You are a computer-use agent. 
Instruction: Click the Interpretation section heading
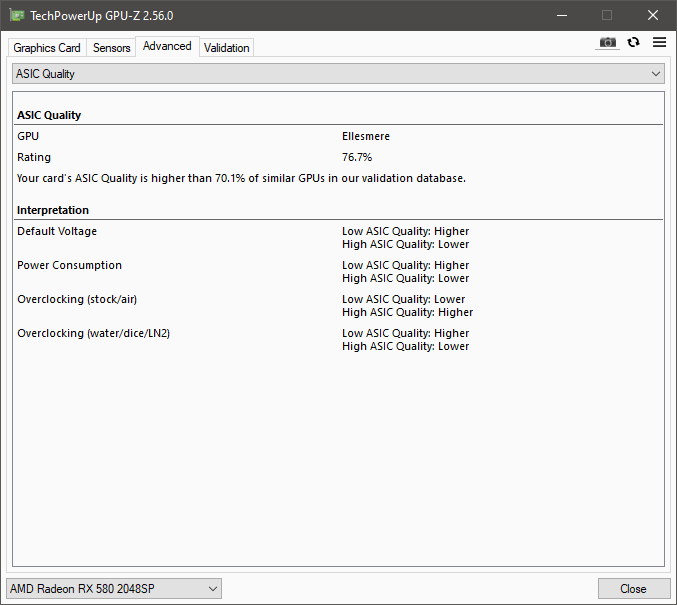[53, 210]
